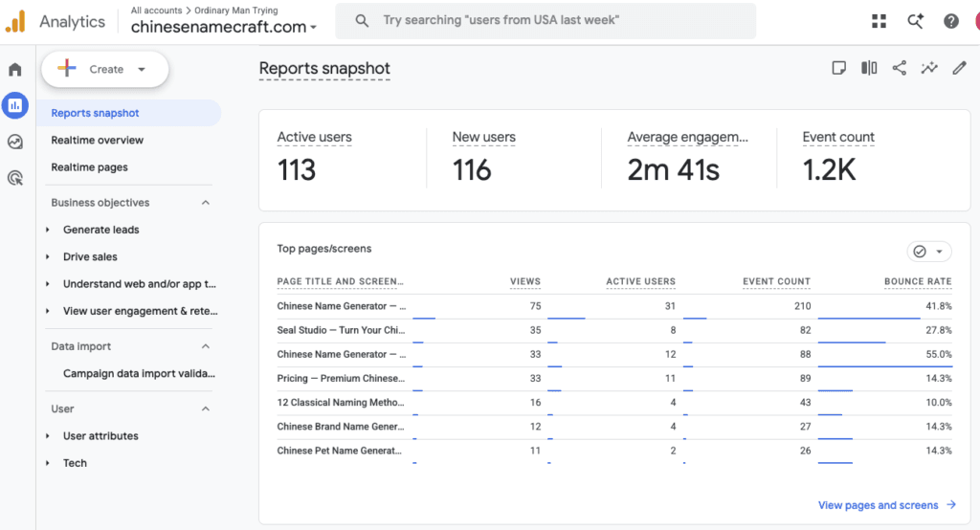Click arrow icon after View pages and screens
980x530 pixels.
[951, 504]
